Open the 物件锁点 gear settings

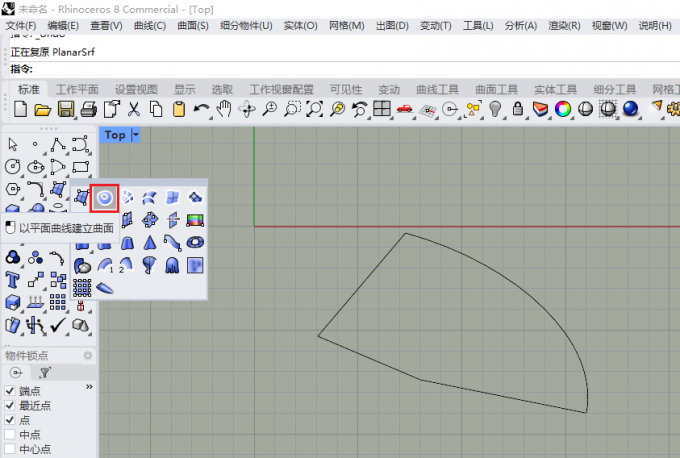[x=88, y=356]
